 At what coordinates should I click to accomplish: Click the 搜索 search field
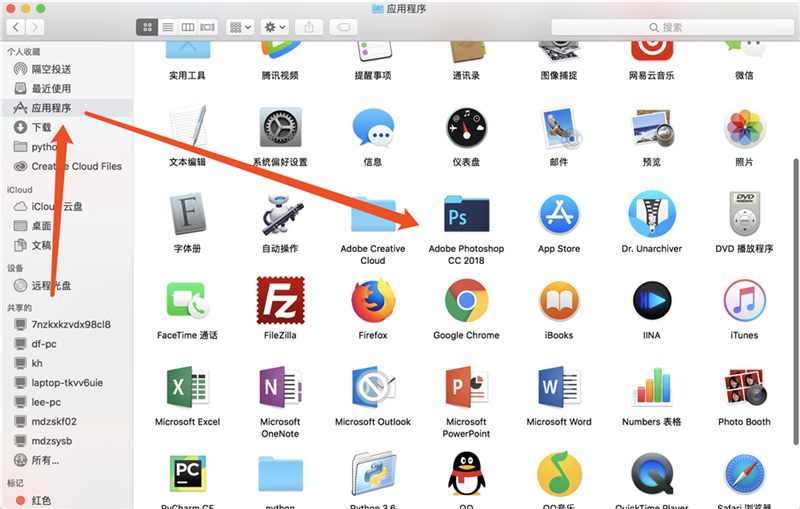coord(672,27)
